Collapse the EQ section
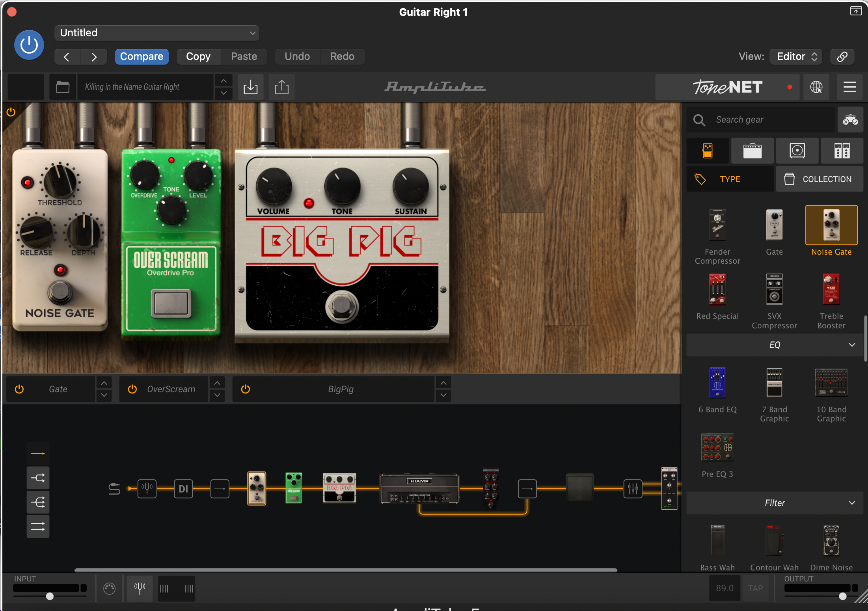Screen dimensions: 868x611 tap(775, 345)
